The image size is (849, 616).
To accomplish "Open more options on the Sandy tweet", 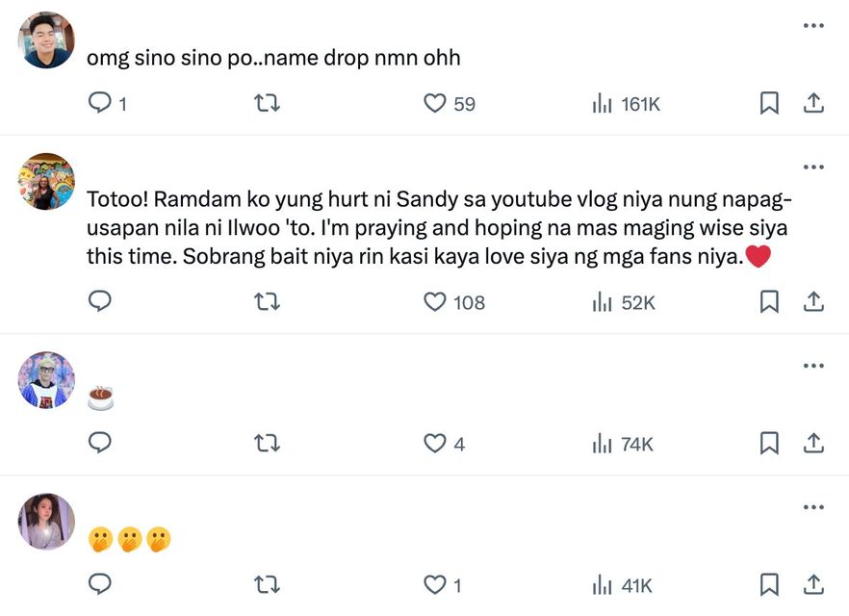I will [x=813, y=167].
